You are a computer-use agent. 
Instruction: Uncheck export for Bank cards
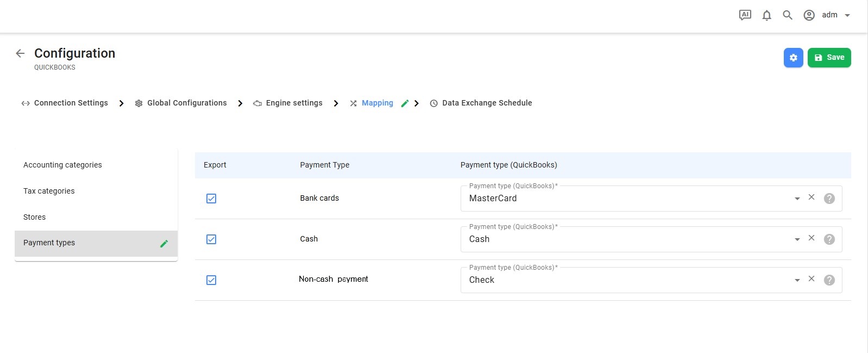(211, 199)
